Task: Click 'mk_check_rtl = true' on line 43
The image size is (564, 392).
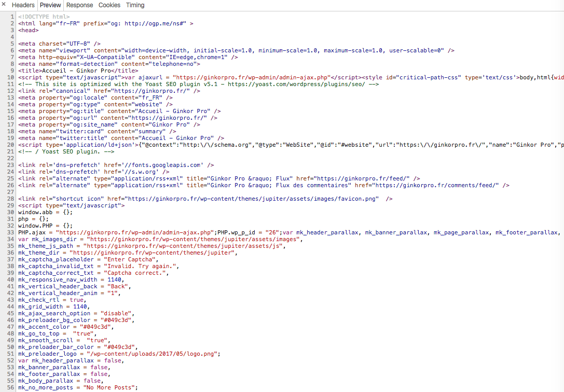Action: (x=51, y=300)
